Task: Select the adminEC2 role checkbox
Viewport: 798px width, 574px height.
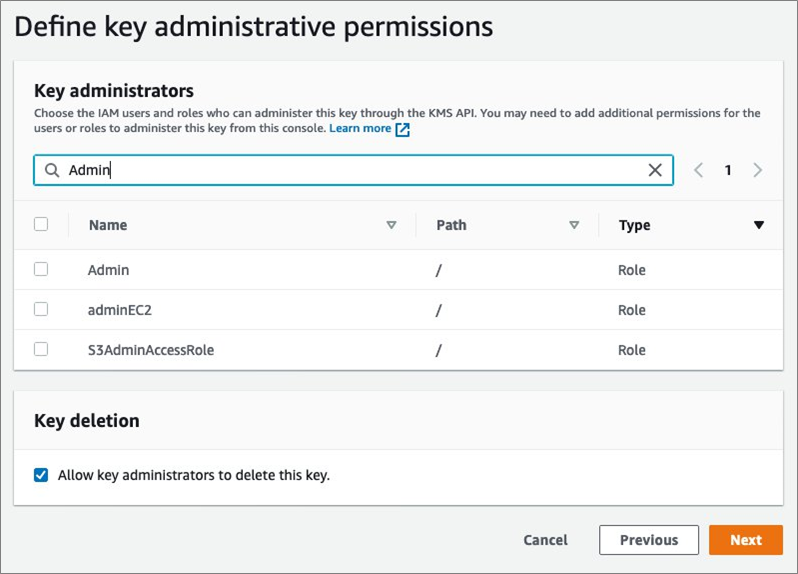Action: click(41, 309)
